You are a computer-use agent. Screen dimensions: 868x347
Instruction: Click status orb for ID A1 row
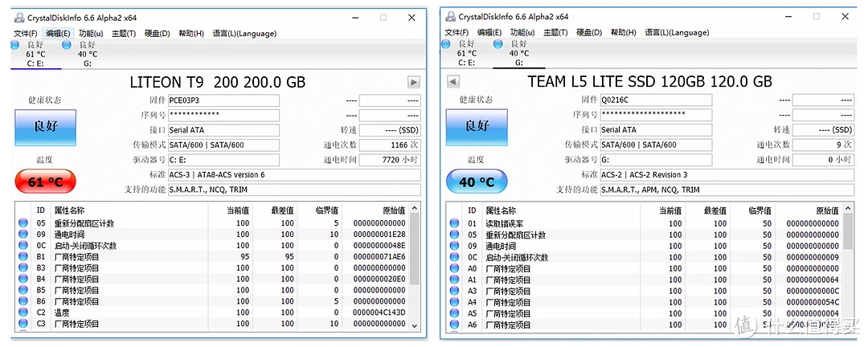(x=454, y=280)
